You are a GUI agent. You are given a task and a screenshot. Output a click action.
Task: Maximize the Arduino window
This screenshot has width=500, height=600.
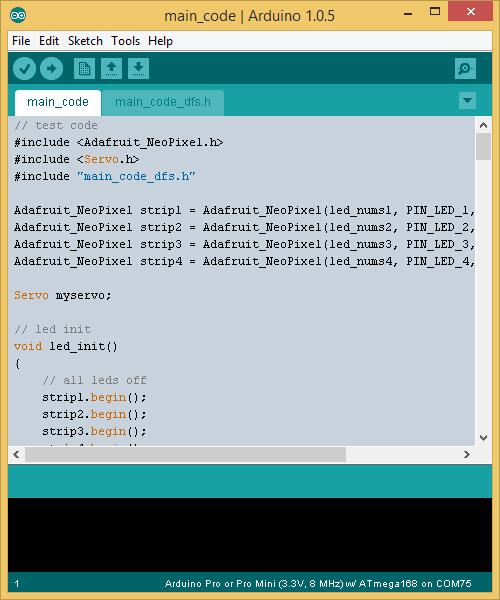pyautogui.click(x=435, y=11)
